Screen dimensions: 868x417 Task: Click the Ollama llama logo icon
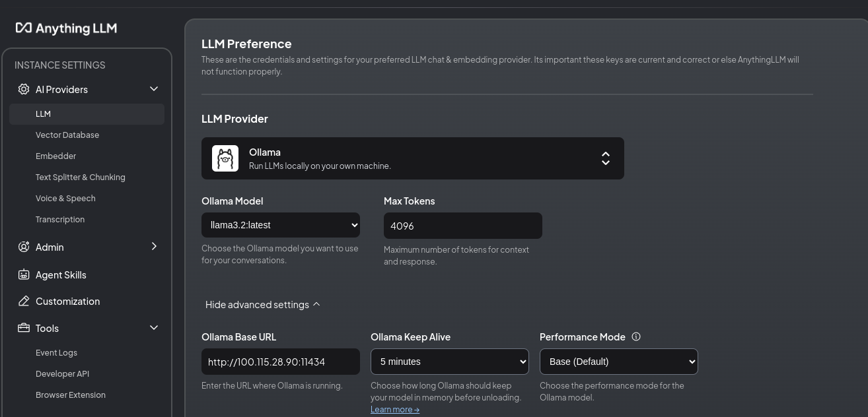225,158
